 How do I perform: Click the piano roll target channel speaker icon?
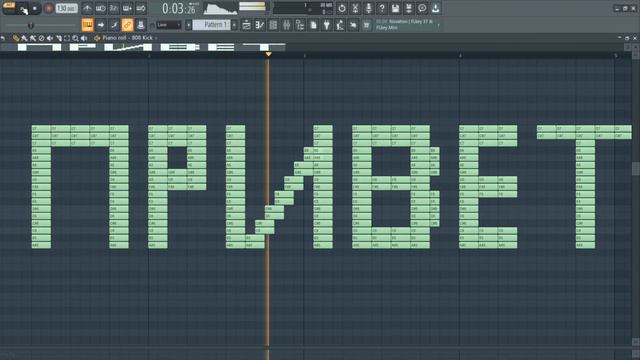[97, 38]
